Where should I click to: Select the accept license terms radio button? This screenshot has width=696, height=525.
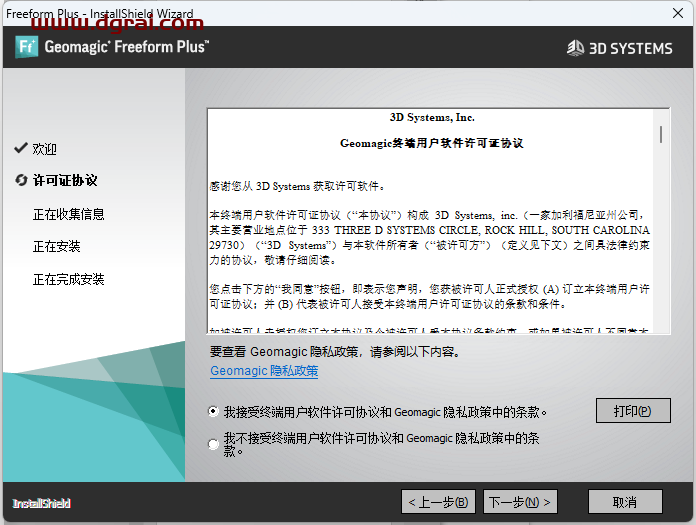(214, 412)
